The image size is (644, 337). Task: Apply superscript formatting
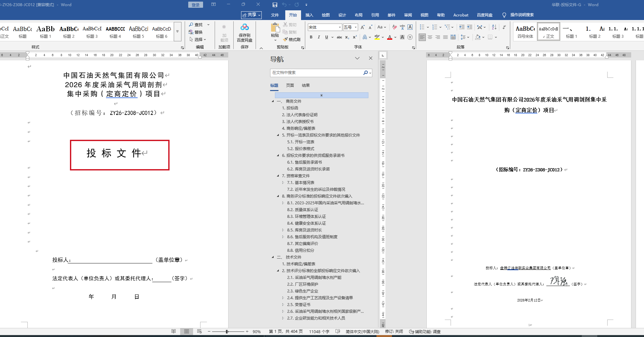(x=355, y=37)
